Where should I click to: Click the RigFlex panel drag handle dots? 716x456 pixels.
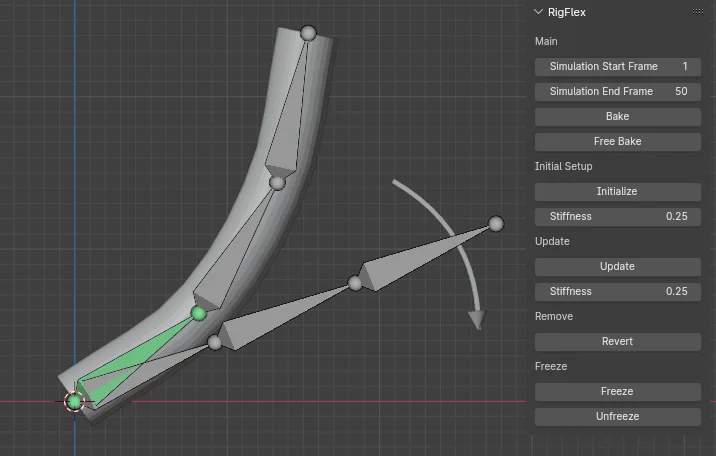pos(697,12)
